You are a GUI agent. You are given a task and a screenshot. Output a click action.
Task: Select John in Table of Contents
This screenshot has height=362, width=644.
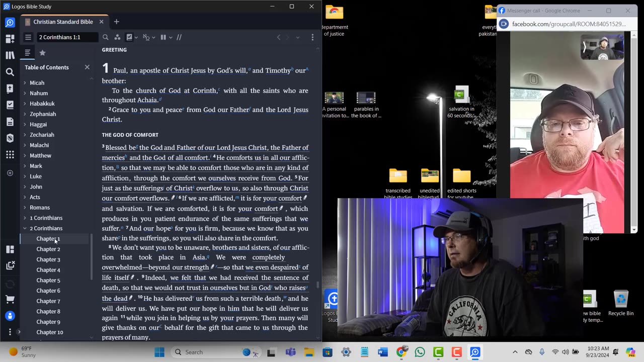pos(36,187)
